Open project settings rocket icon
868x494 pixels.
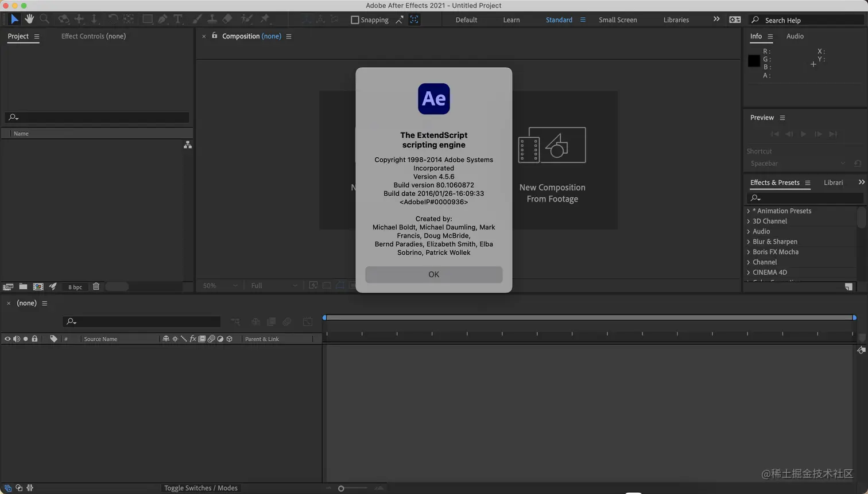pyautogui.click(x=53, y=286)
